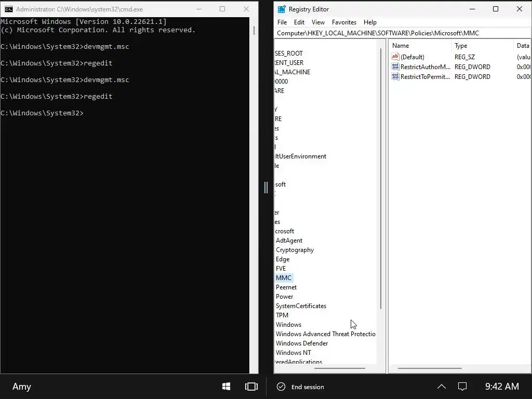Select the SES_ROOT hive entry
Image resolution: width=532 pixels, height=399 pixels.
tap(289, 54)
